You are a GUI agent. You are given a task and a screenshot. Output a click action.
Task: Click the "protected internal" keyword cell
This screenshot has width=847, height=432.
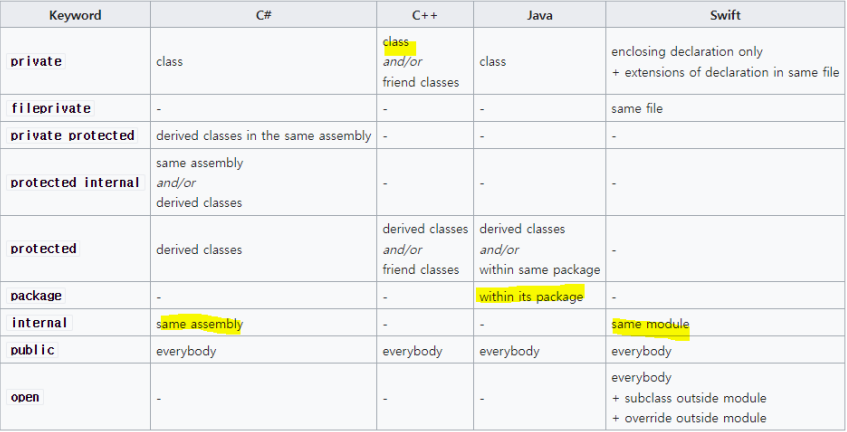click(x=75, y=182)
